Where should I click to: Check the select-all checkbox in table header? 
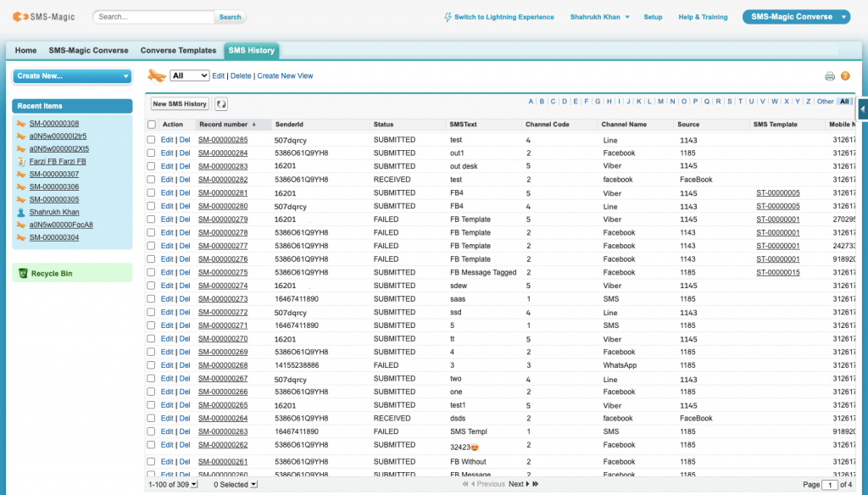[153, 124]
